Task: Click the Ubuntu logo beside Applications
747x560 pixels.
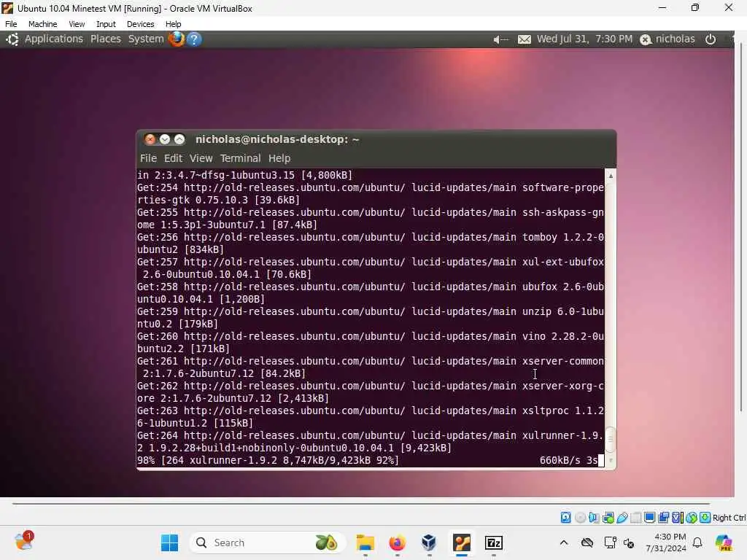Action: click(12, 39)
